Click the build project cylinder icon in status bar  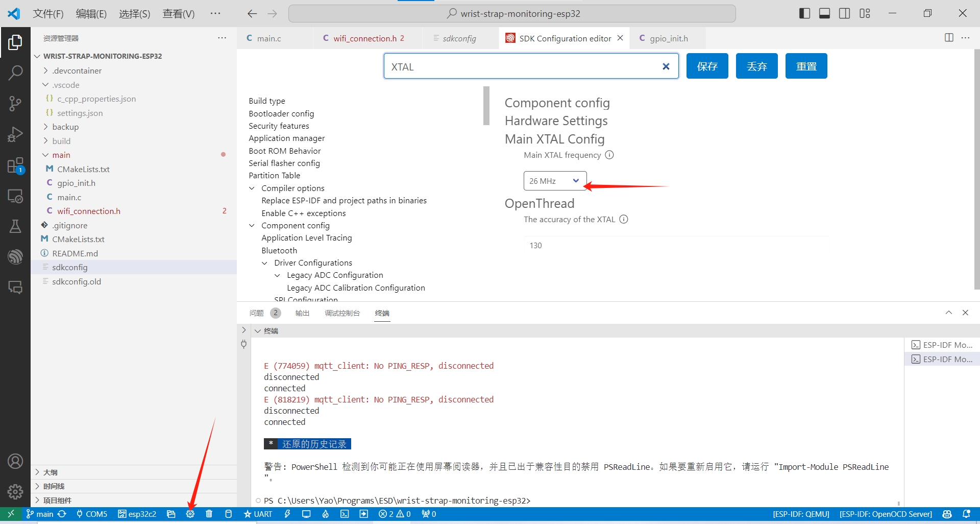click(229, 514)
